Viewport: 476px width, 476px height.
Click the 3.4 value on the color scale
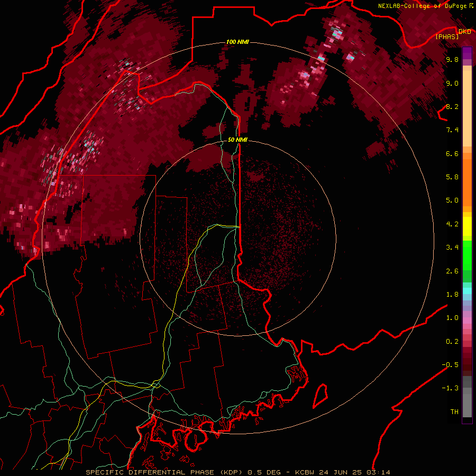point(452,248)
